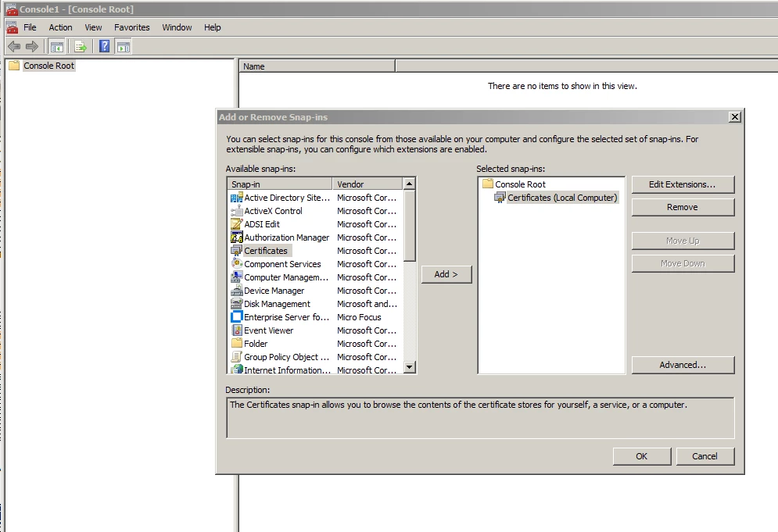Click the Active Directory Sites snap-in icon

[237, 198]
